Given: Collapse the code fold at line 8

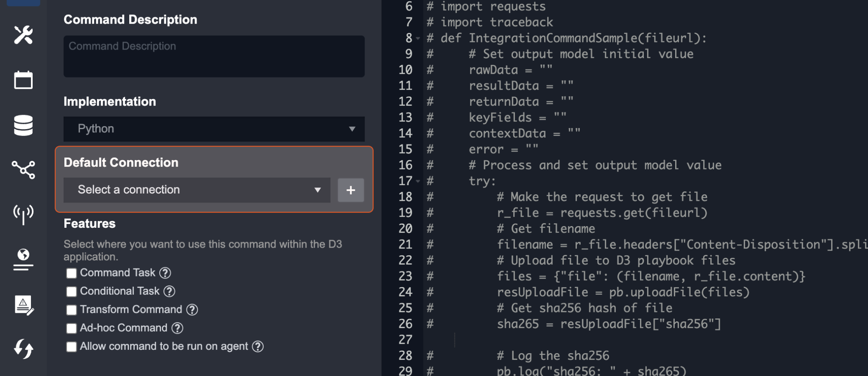Looking at the screenshot, I should 418,39.
